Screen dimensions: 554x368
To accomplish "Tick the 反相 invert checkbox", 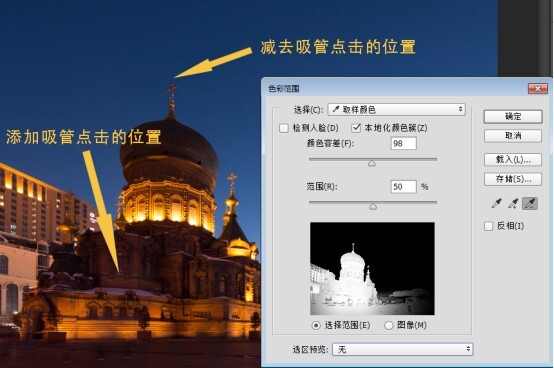I will (x=488, y=226).
